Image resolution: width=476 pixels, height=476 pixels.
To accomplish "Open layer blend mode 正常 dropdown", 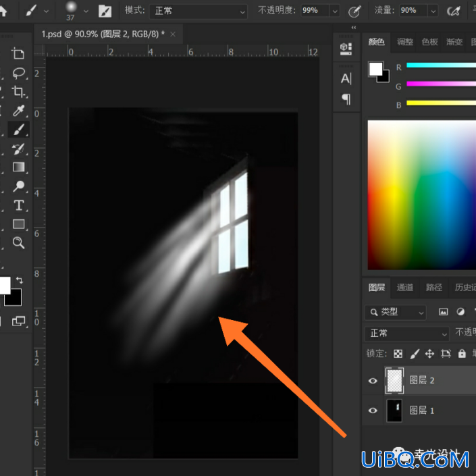I will pos(406,334).
